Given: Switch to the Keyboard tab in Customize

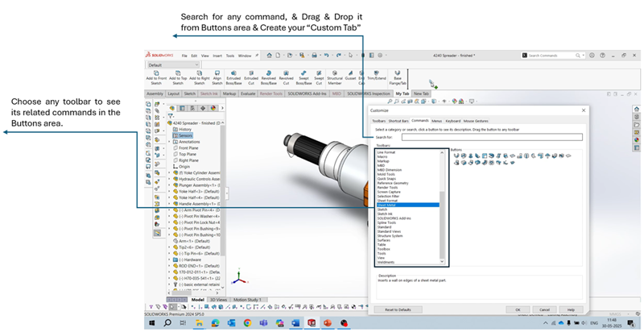Looking at the screenshot, I should [453, 120].
